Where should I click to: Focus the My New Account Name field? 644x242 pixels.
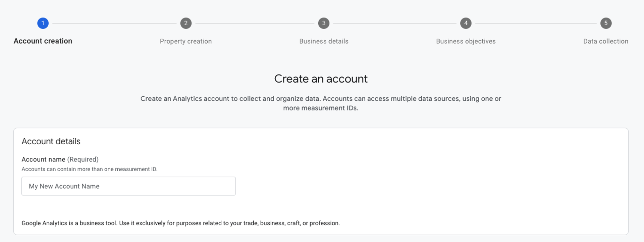(x=128, y=186)
